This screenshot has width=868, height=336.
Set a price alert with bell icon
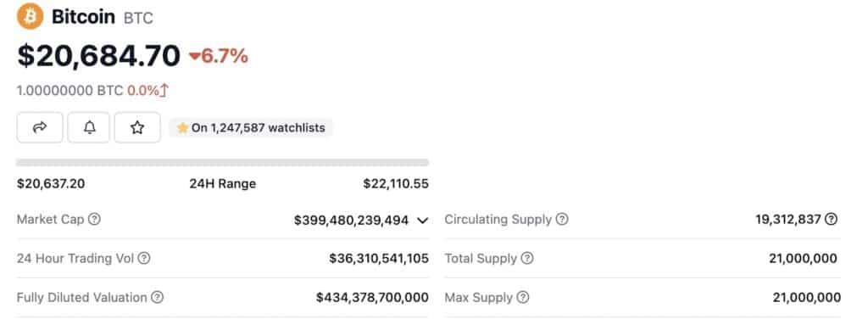[89, 127]
